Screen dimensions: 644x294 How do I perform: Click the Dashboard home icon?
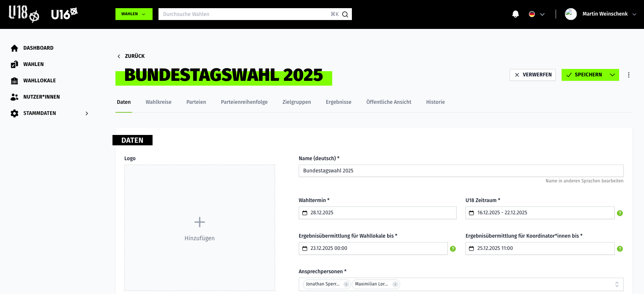click(x=14, y=48)
